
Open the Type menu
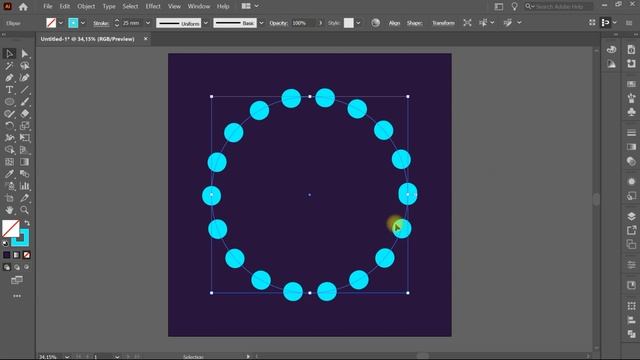tap(109, 6)
